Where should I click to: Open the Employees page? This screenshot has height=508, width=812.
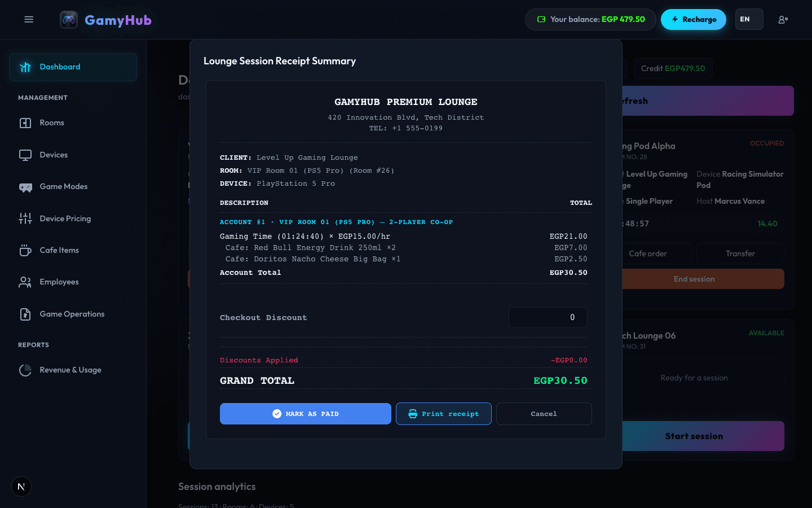point(73,282)
